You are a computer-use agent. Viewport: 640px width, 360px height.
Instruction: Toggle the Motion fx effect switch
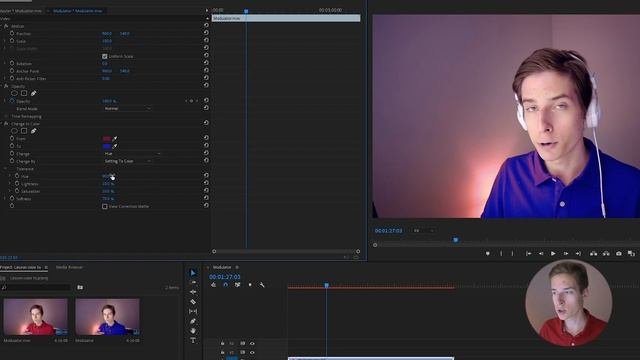pyautogui.click(x=6, y=26)
